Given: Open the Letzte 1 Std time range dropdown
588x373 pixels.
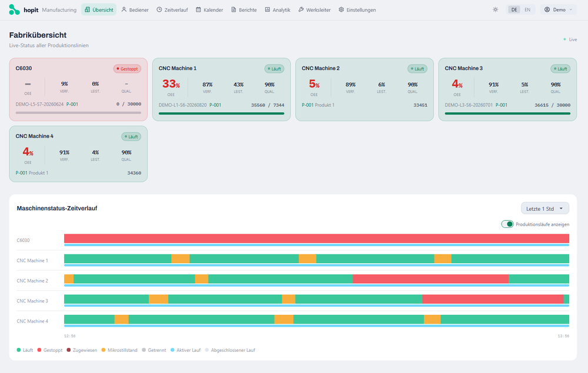Looking at the screenshot, I should coord(545,209).
